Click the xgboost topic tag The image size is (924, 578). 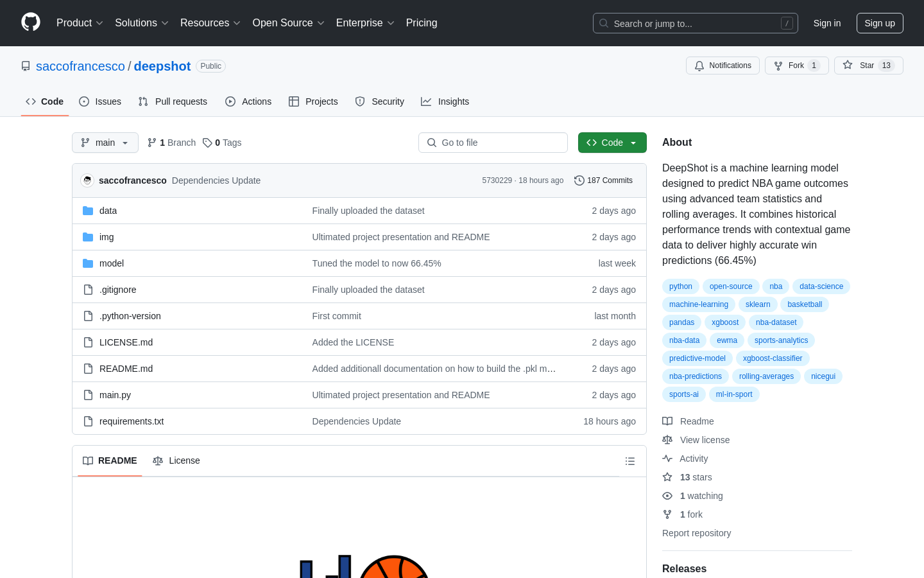725,322
